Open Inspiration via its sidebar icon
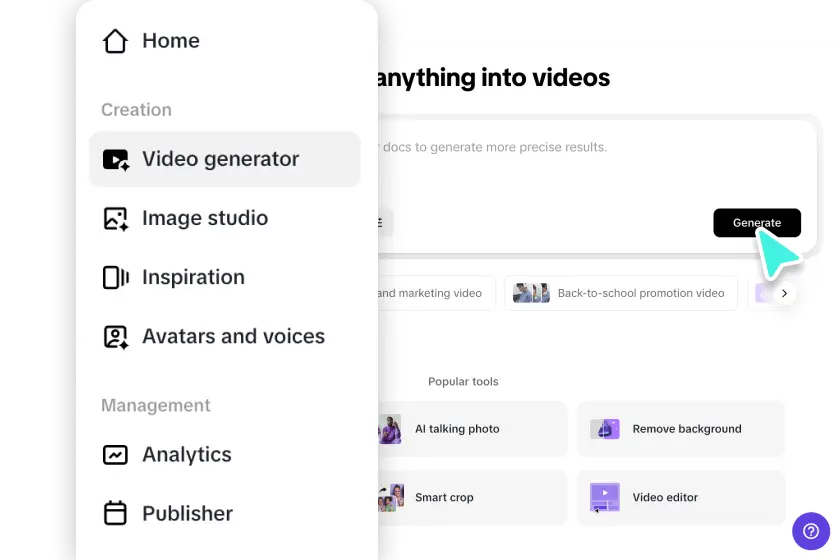Viewport: 840px width, 560px height. pyautogui.click(x=116, y=277)
